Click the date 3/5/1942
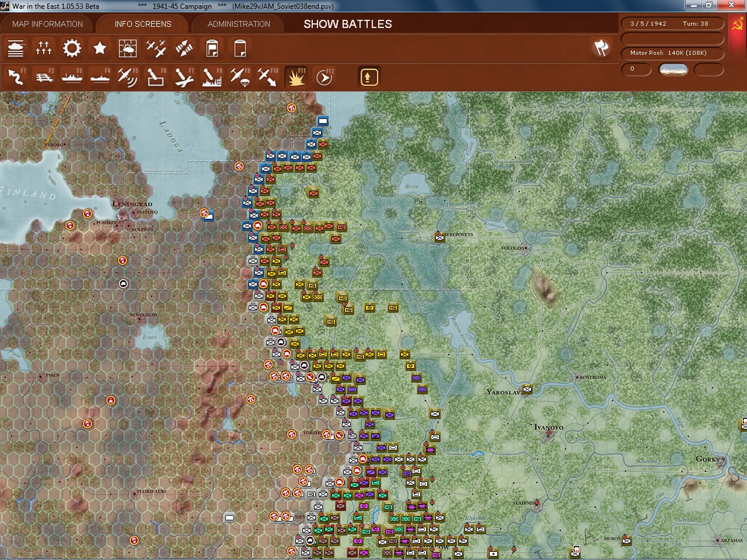The height and width of the screenshot is (560, 747). 648,24
